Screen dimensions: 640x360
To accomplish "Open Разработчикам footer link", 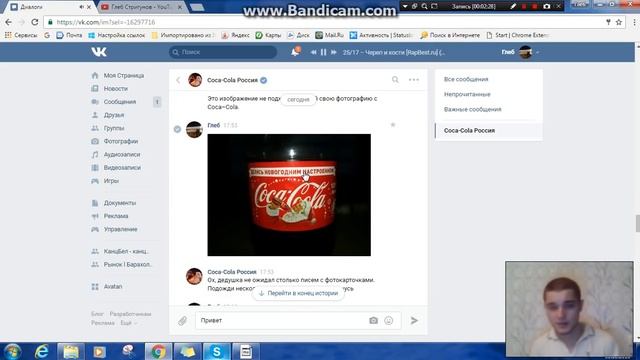I will pyautogui.click(x=130, y=314).
